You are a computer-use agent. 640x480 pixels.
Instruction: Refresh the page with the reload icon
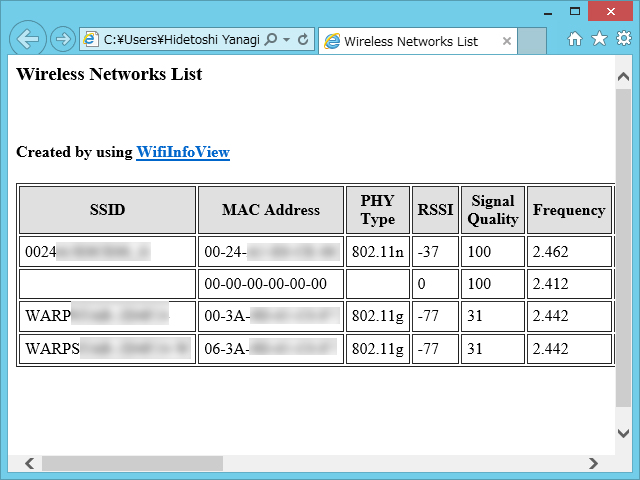point(303,39)
